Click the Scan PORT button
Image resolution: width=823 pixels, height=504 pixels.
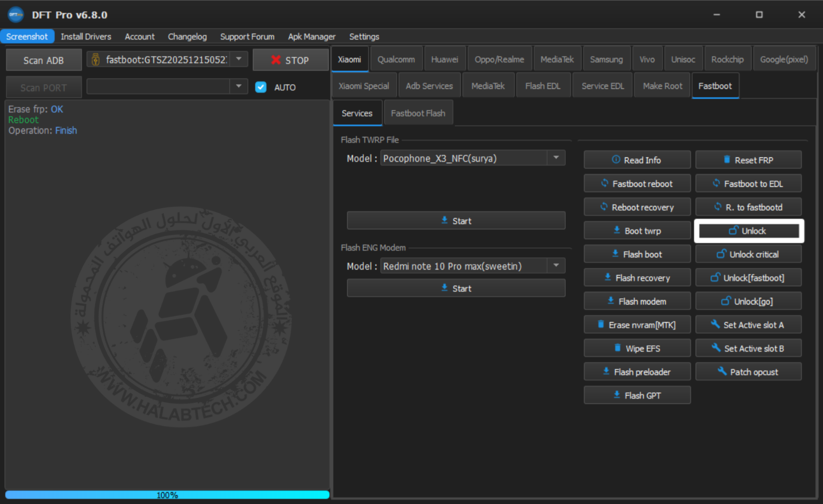[43, 87]
